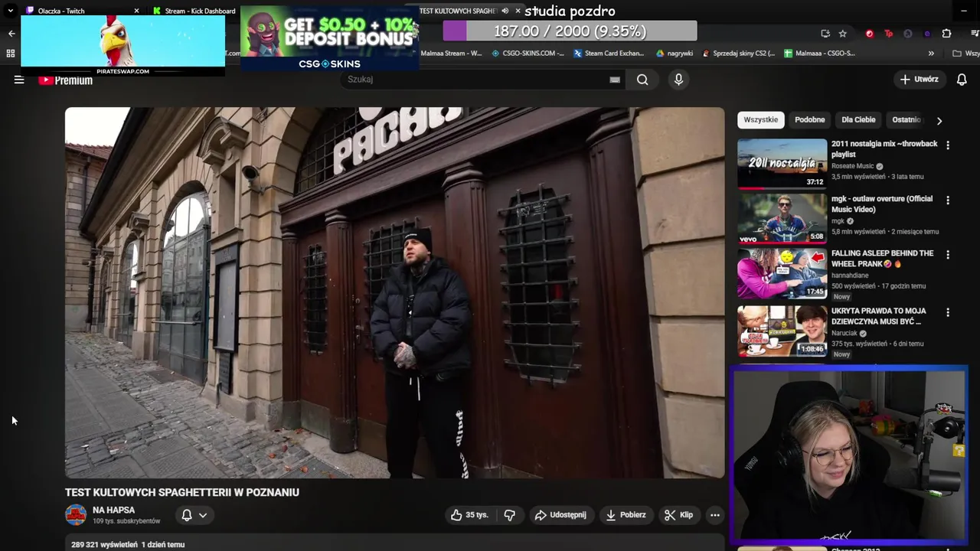Open YouTube hamburger guide menu
Viewport: 980px width, 551px height.
(x=19, y=80)
